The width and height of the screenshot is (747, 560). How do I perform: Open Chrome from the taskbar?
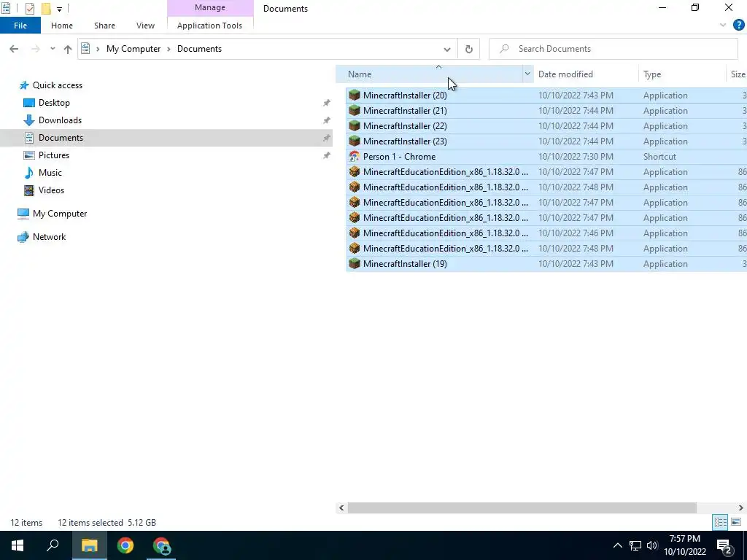[125, 545]
